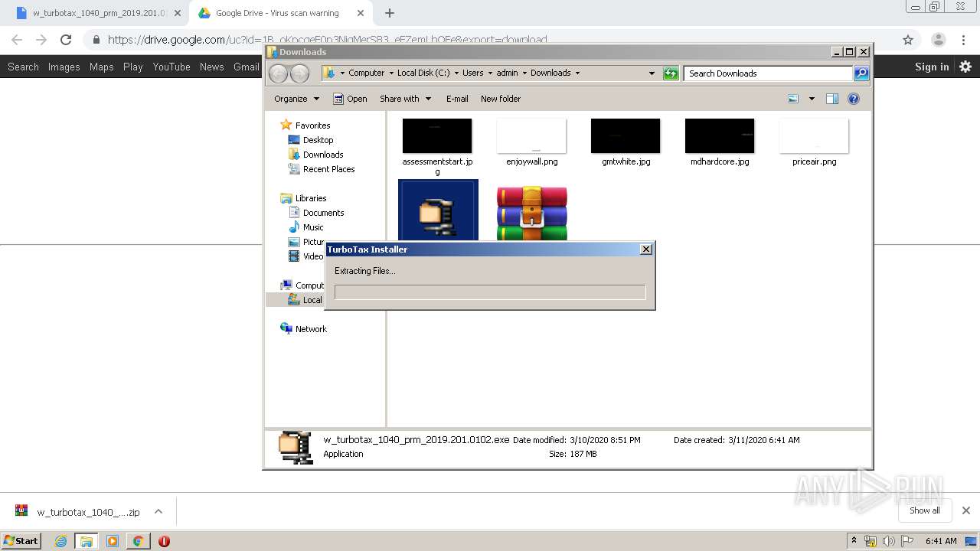Click the Extracting Files progress bar

490,292
